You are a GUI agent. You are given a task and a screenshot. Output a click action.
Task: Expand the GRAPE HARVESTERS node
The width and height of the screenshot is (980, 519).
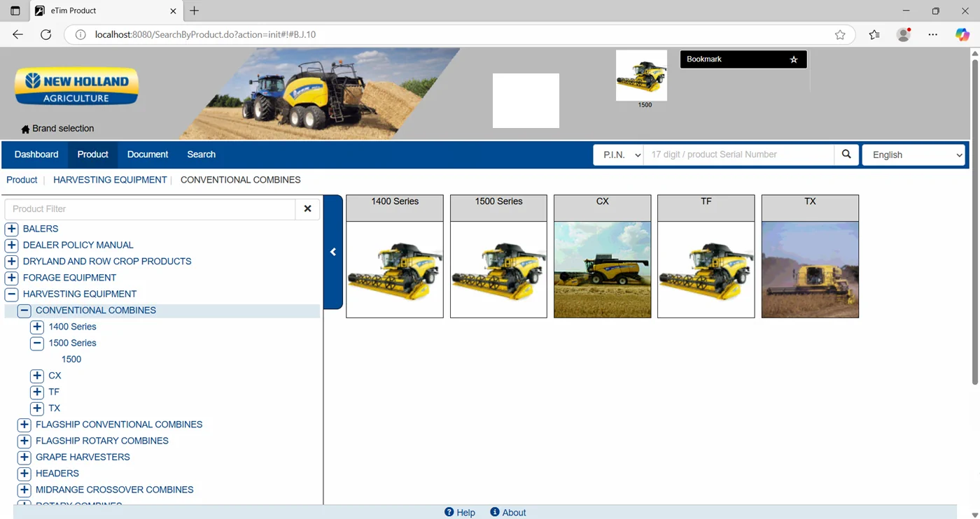click(x=24, y=457)
